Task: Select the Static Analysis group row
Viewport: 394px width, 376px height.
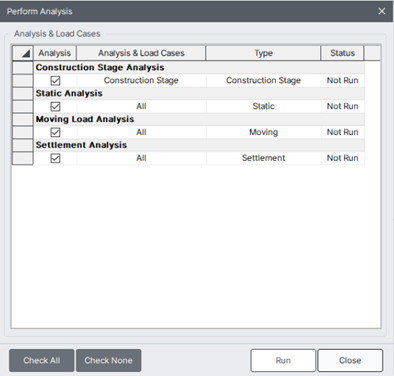Action: click(199, 93)
